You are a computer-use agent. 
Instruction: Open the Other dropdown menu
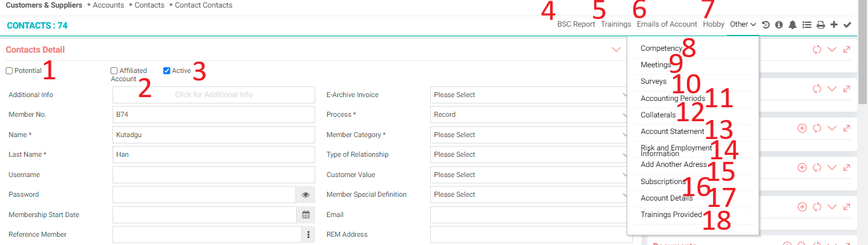(x=743, y=24)
